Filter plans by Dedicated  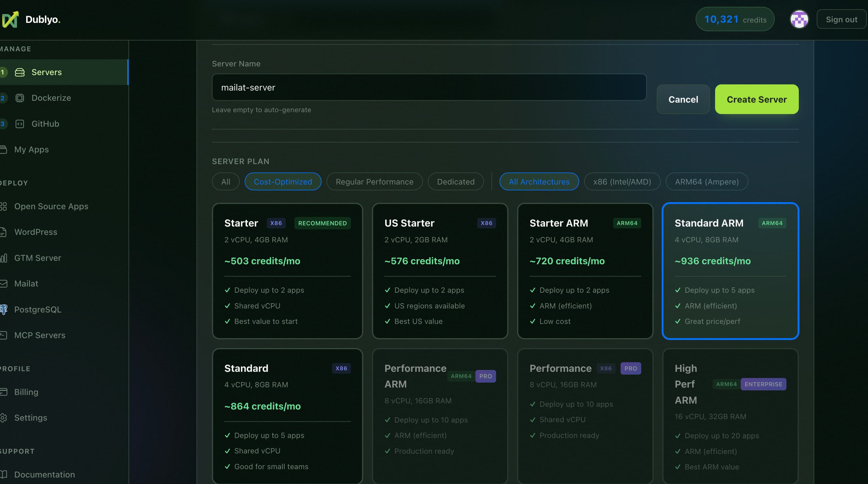pyautogui.click(x=456, y=182)
